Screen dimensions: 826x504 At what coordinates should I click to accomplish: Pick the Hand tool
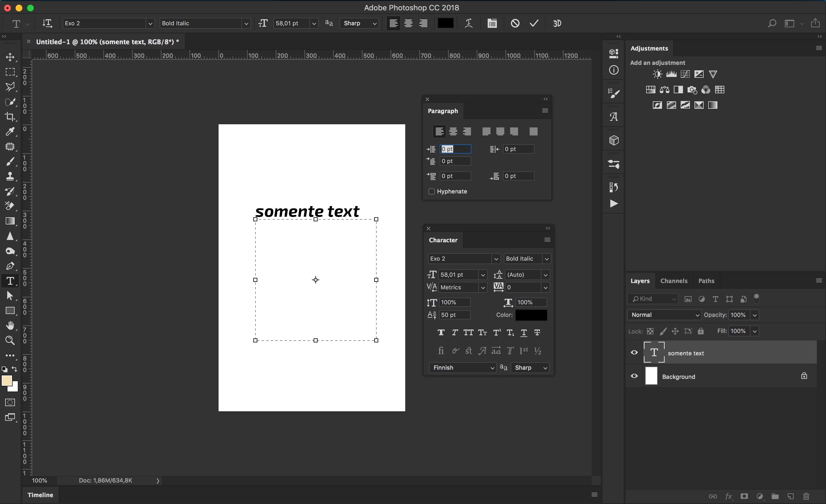(x=10, y=325)
